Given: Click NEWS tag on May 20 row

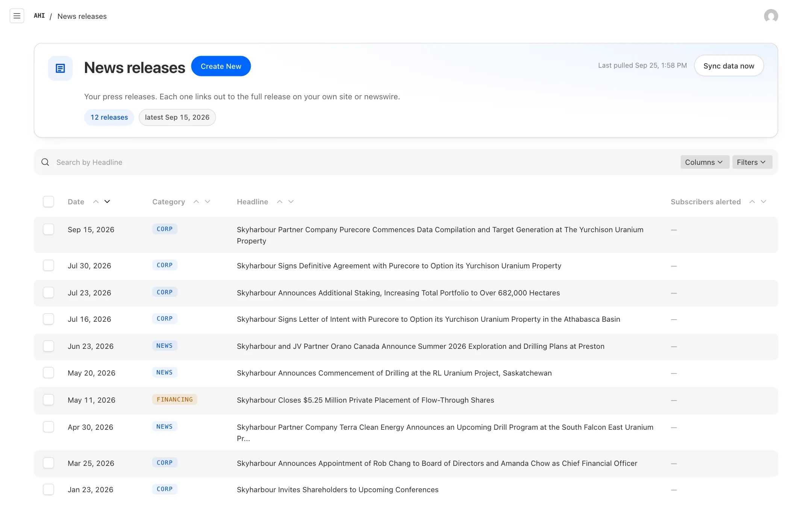Looking at the screenshot, I should [x=165, y=373].
